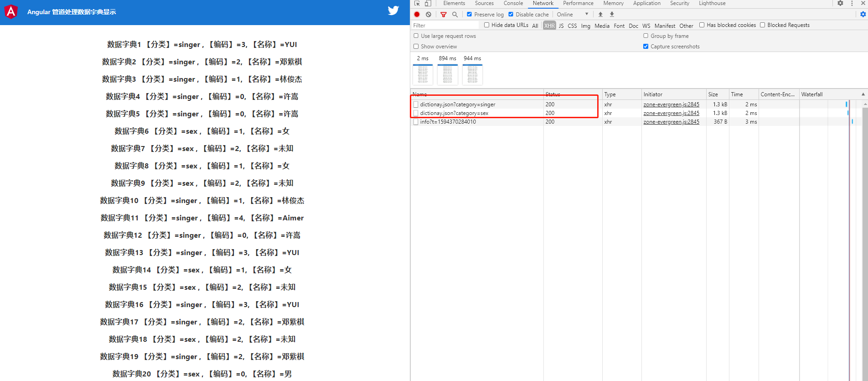The width and height of the screenshot is (868, 381).
Task: Click the Export HAR download arrow
Action: (x=612, y=15)
